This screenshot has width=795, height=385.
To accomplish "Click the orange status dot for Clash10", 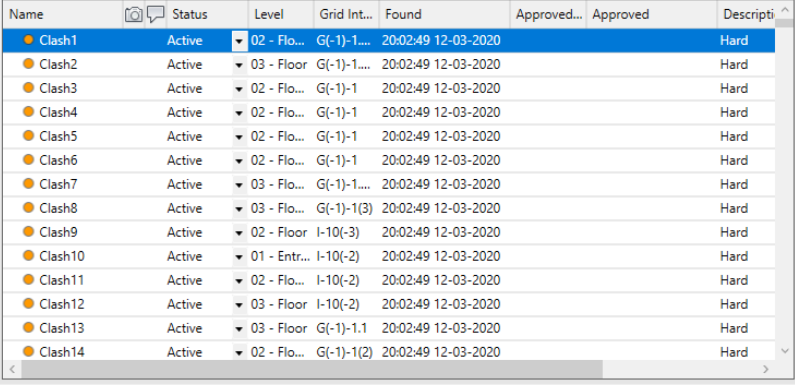I will click(x=28, y=256).
